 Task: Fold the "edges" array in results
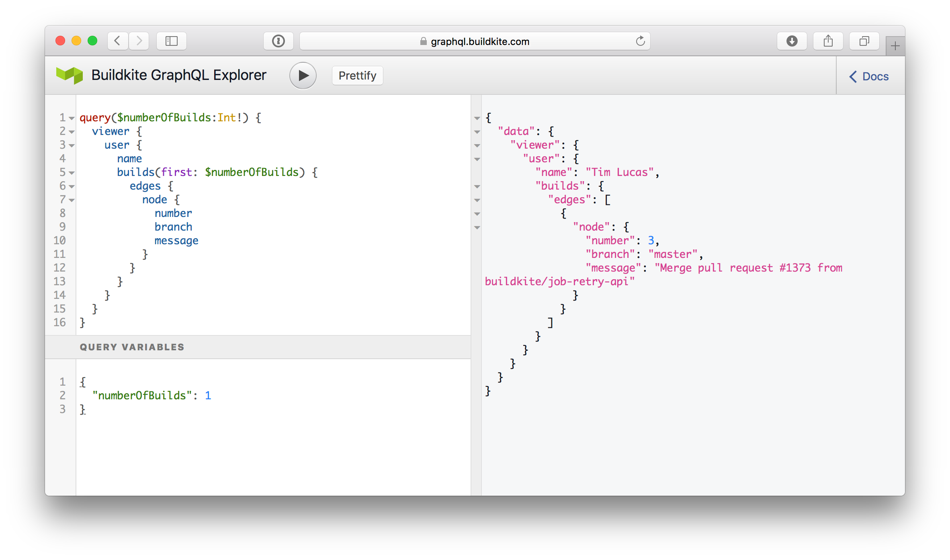click(477, 200)
